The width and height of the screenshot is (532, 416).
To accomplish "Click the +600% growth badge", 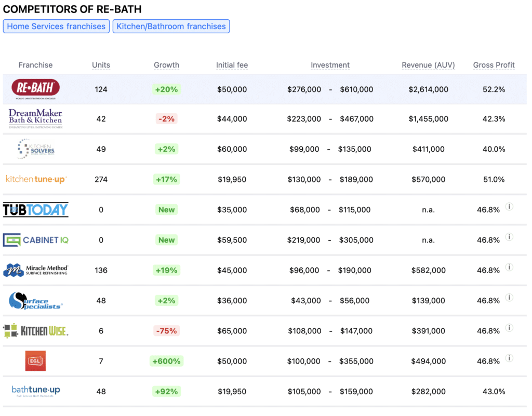I will [167, 361].
